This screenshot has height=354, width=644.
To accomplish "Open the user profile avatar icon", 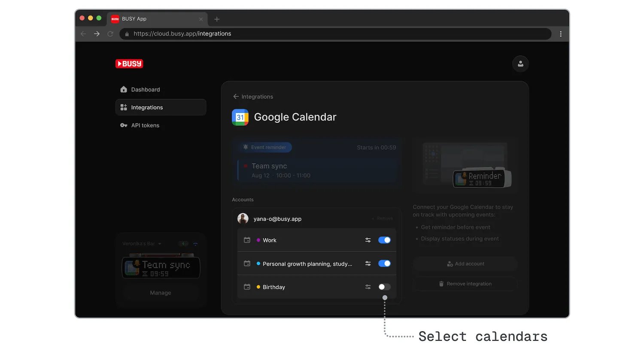I will (520, 64).
